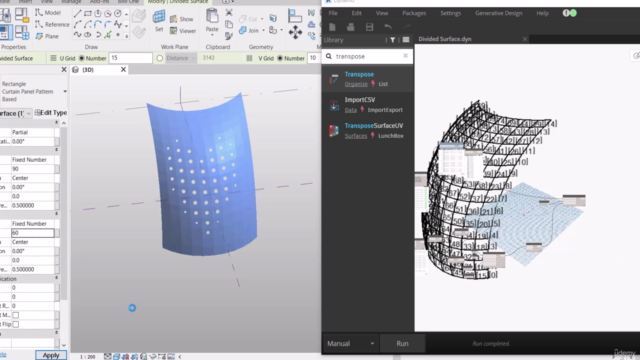Expand the Cut geometry dropdown arrow

tap(262, 19)
